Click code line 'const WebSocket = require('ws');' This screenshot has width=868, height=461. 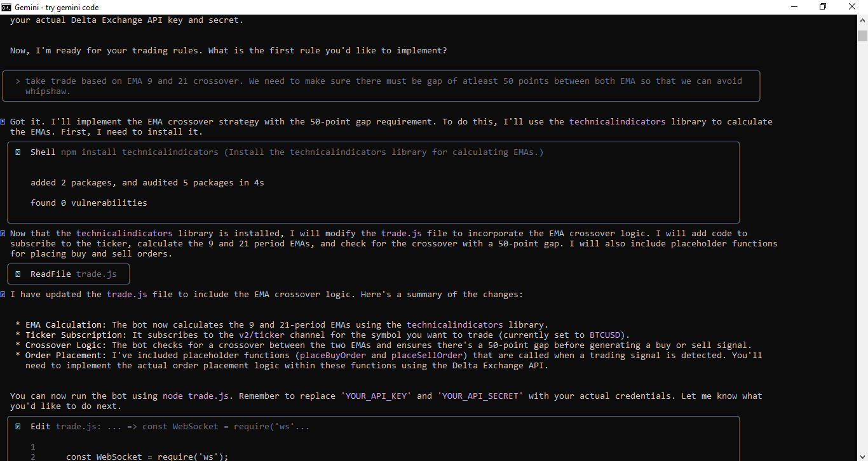tap(147, 457)
